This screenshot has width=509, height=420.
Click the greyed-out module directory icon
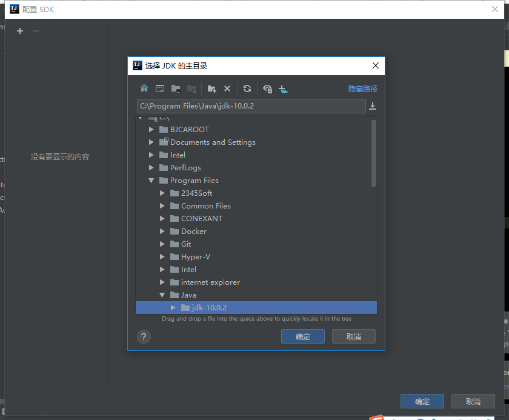tap(191, 88)
